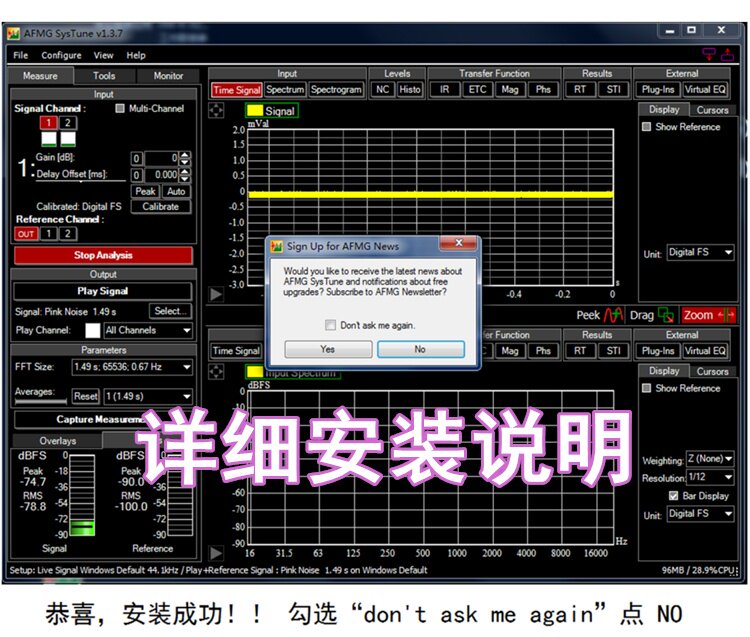
Task: Select the upper ETC transfer function button
Action: tap(477, 89)
